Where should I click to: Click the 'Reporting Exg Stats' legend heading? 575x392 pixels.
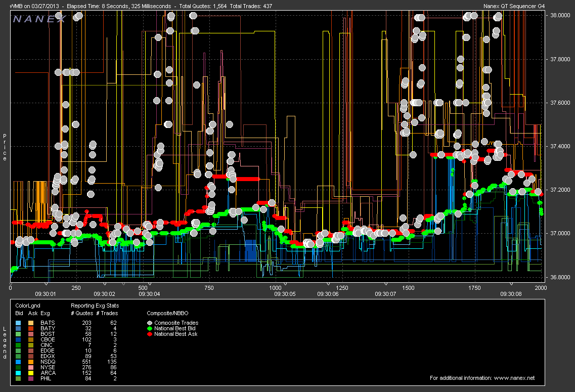[95, 306]
